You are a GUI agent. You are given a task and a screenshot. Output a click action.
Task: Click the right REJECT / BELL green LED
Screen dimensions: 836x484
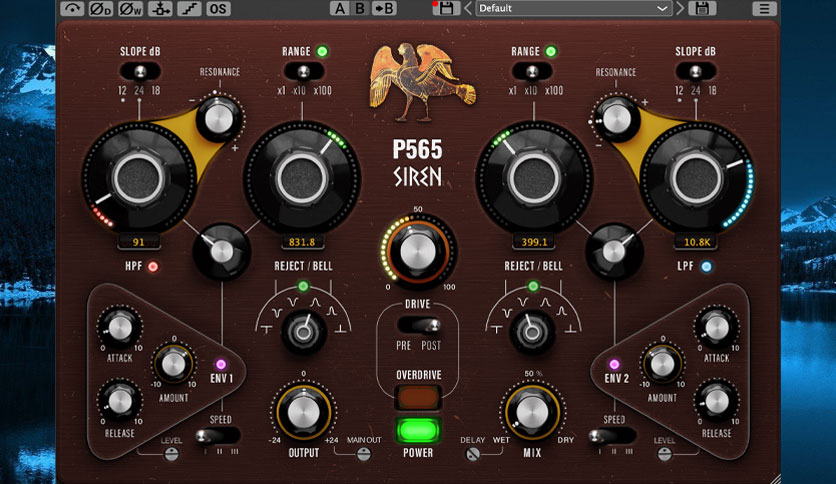(x=533, y=286)
